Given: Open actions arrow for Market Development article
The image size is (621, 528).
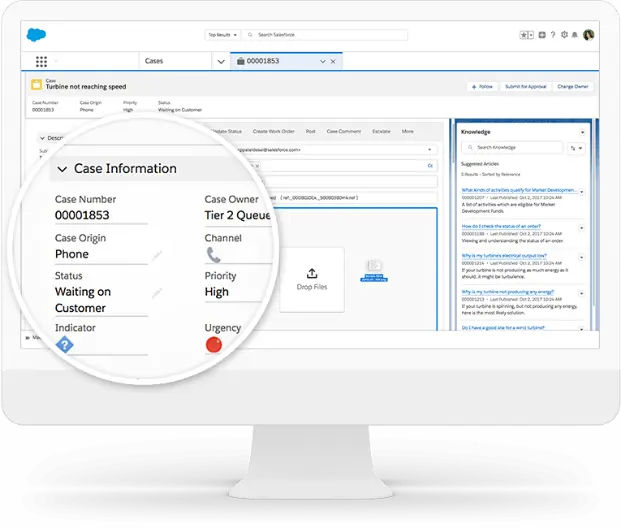Looking at the screenshot, I should (x=582, y=192).
